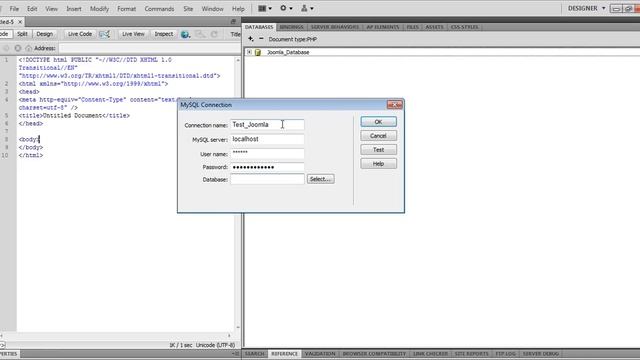
Task: Open the Edit menu
Action: click(32, 9)
